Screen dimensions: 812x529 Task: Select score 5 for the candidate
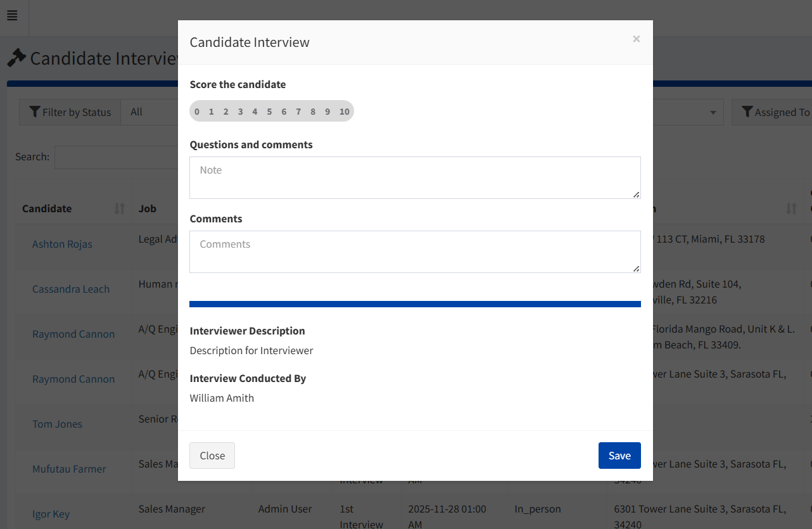click(269, 112)
